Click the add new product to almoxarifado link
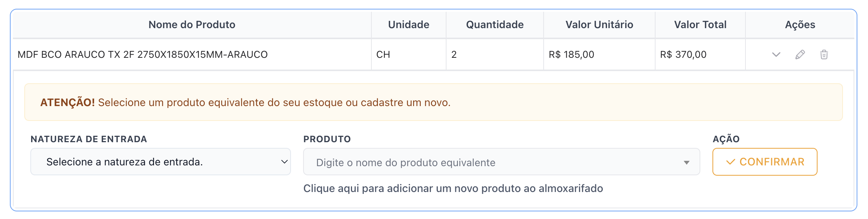868x219 pixels. tap(453, 189)
